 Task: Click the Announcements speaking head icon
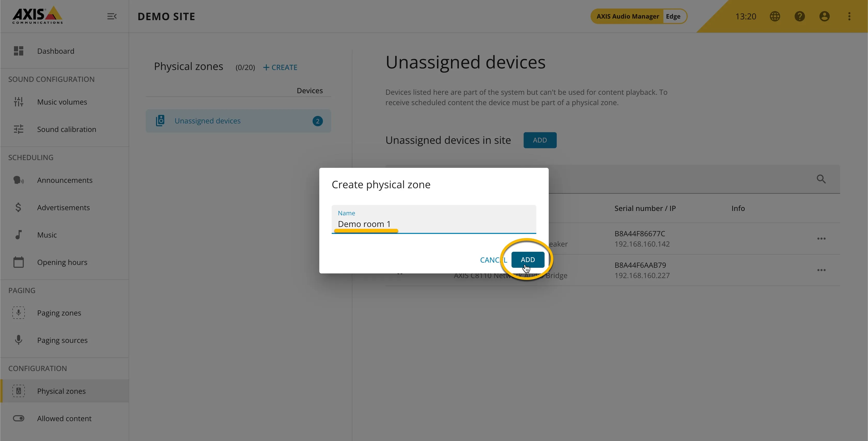pos(19,180)
